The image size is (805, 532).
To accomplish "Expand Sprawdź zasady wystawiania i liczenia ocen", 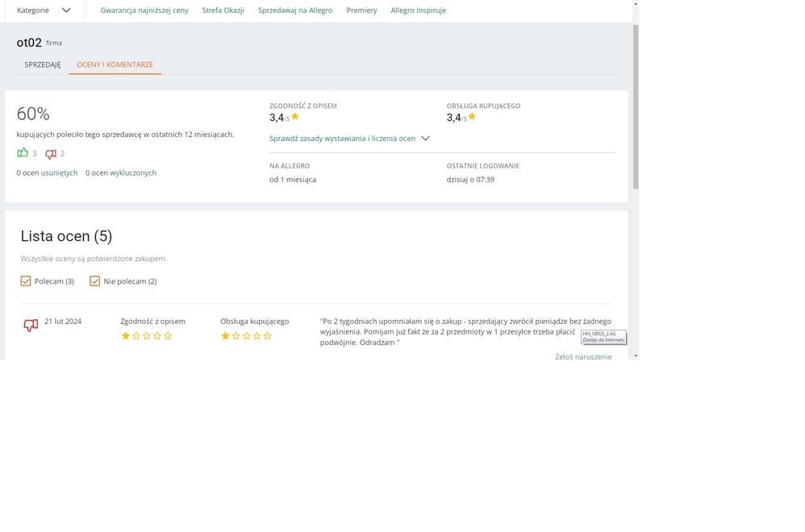I will point(349,139).
